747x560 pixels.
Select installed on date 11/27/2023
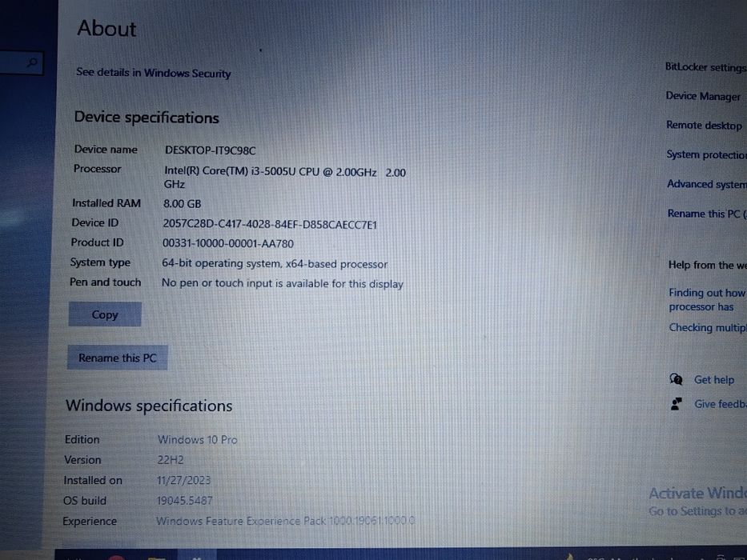click(183, 480)
